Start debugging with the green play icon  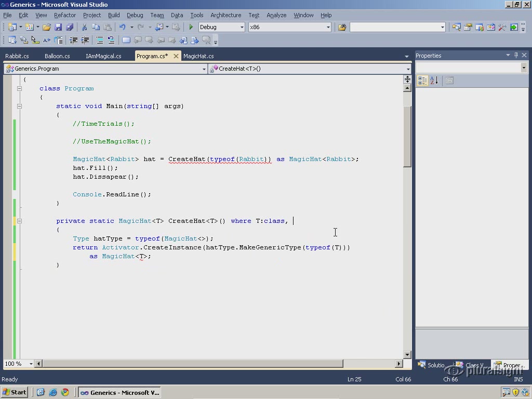191,27
